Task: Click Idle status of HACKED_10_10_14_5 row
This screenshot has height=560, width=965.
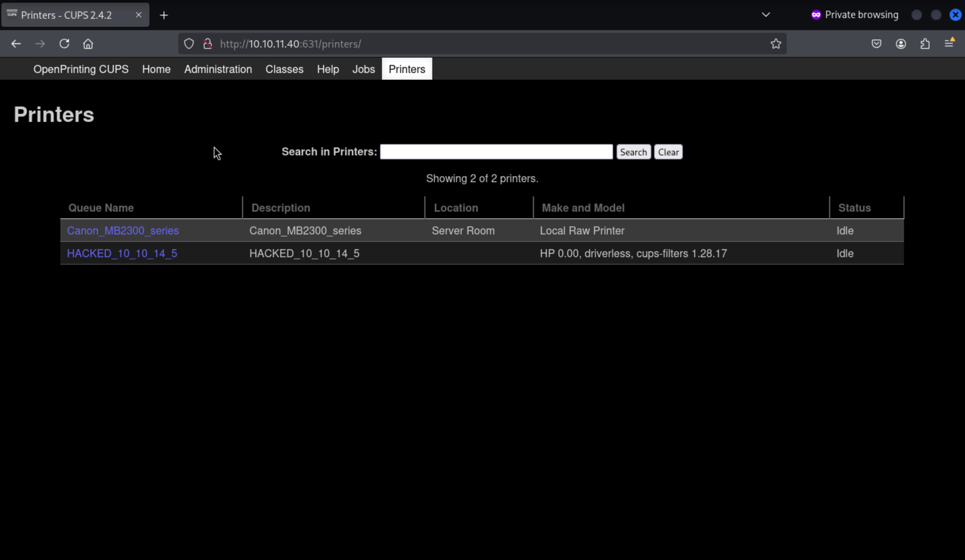Action: 845,254
